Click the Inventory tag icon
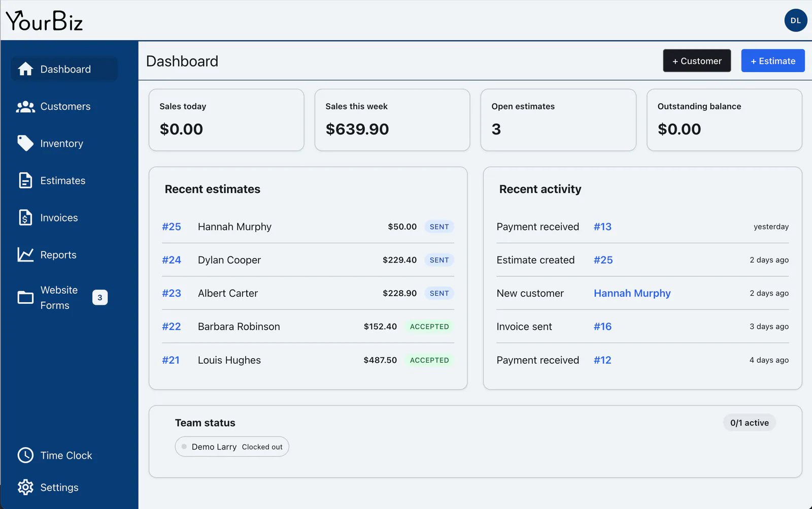Viewport: 812px width, 509px height. tap(25, 143)
